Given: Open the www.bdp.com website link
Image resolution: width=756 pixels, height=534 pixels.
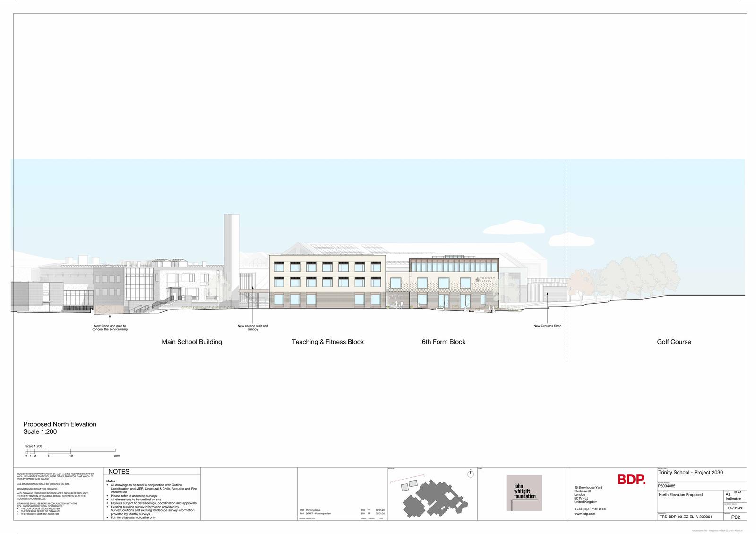Looking at the screenshot, I should pos(584,514).
